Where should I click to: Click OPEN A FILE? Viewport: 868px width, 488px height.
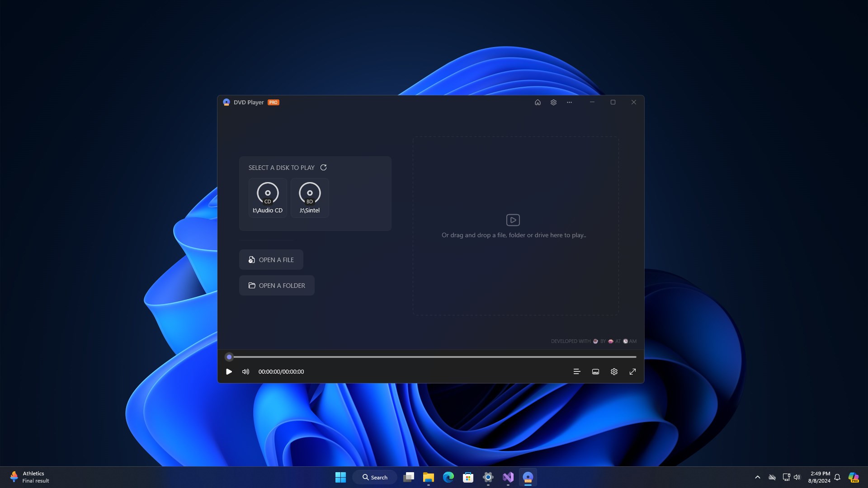[x=271, y=259]
